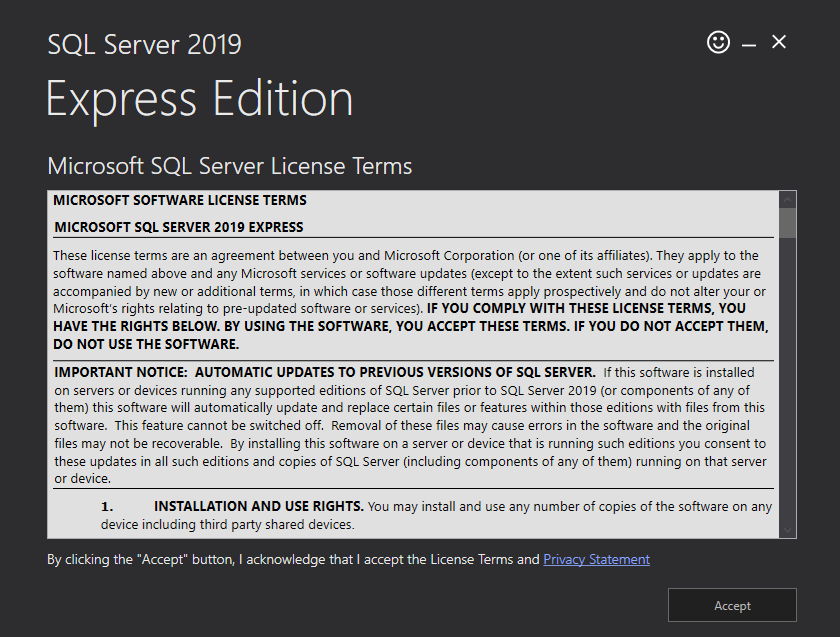Click 'IMPORTANT NOTICE: AUTOMATIC UPDATES' bold text

[x=325, y=372]
